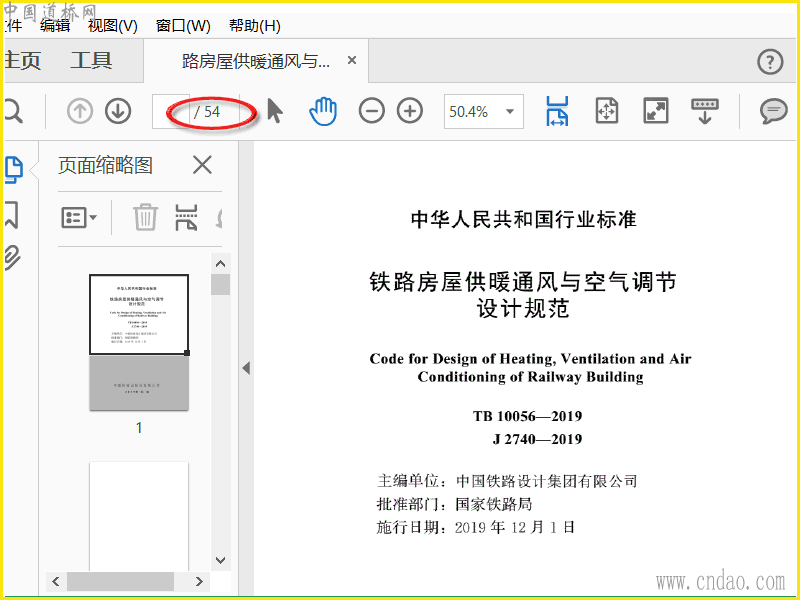Select page 1 thumbnail
The width and height of the screenshot is (800, 600).
pyautogui.click(x=139, y=342)
